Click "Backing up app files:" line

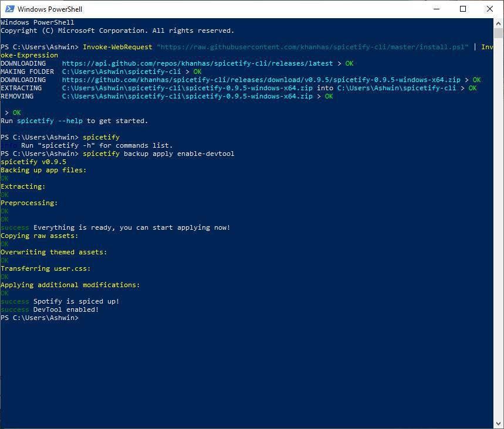44,170
